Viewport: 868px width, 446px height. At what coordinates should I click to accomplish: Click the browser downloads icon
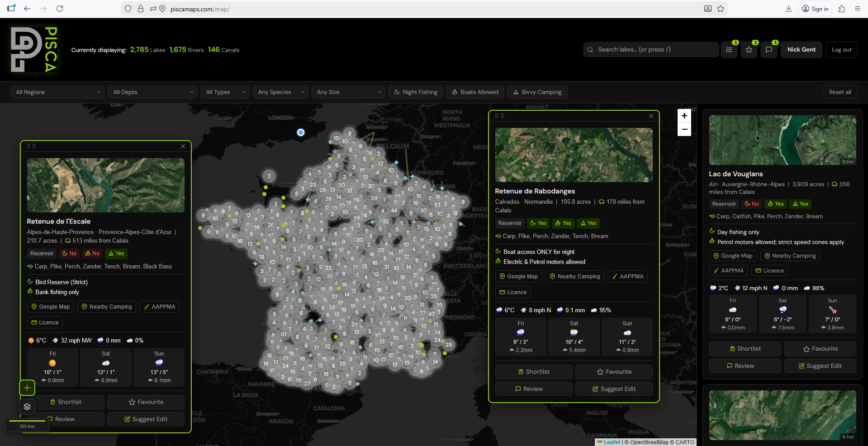(788, 9)
